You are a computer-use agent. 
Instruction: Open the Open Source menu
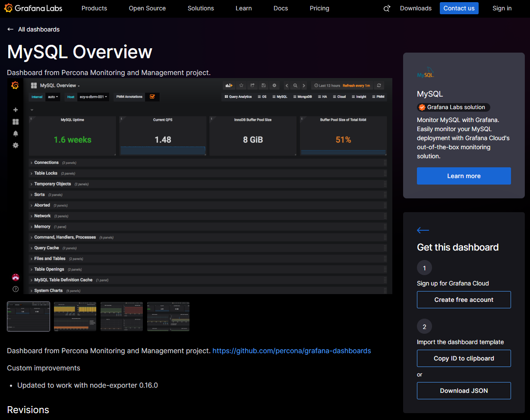point(147,8)
